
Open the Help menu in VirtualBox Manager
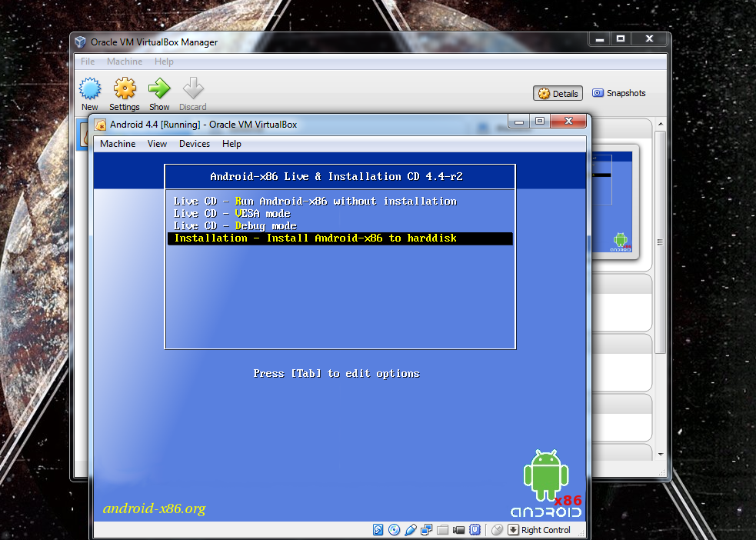click(x=164, y=62)
